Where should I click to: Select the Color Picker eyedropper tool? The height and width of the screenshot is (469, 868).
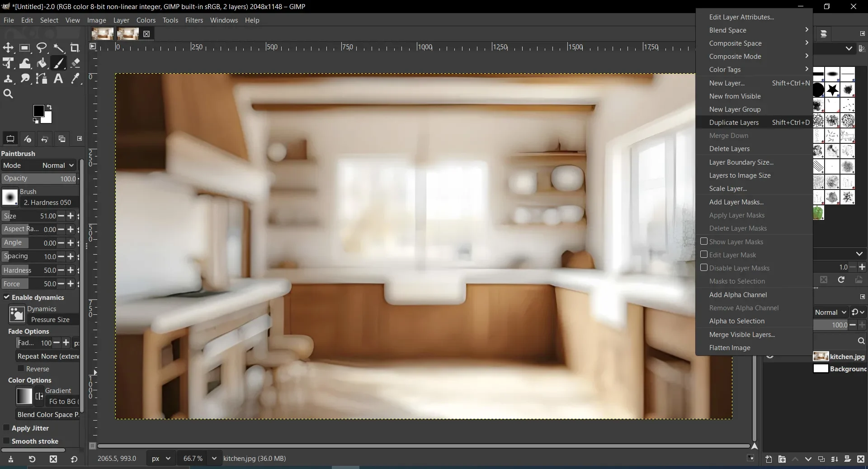click(75, 79)
